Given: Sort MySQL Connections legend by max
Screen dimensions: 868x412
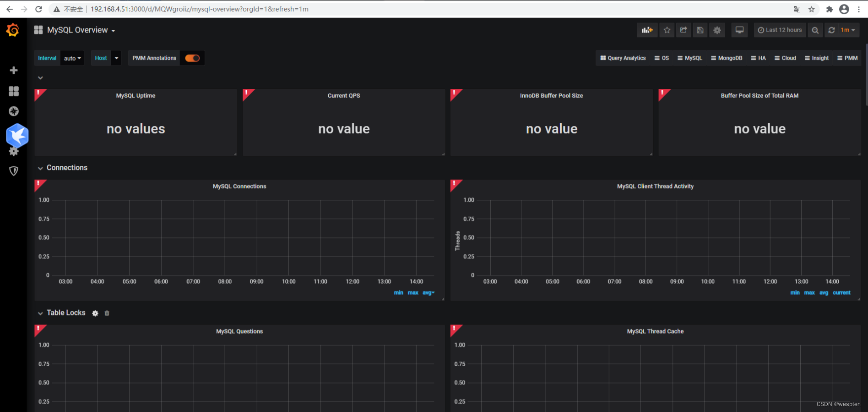Looking at the screenshot, I should click(413, 292).
